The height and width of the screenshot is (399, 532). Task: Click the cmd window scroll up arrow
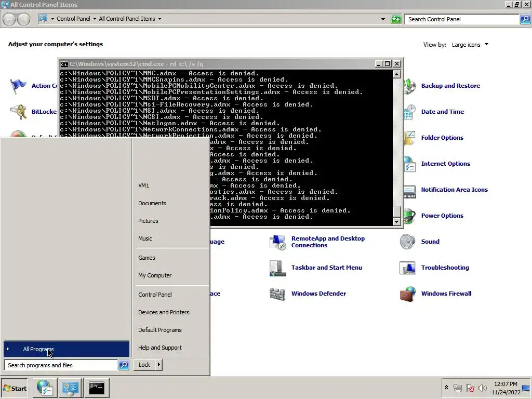click(396, 74)
